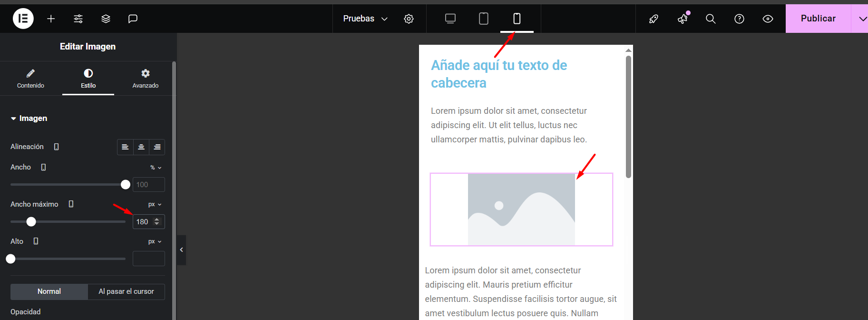Toggle preview changes eye icon
The height and width of the screenshot is (320, 868).
pos(768,19)
